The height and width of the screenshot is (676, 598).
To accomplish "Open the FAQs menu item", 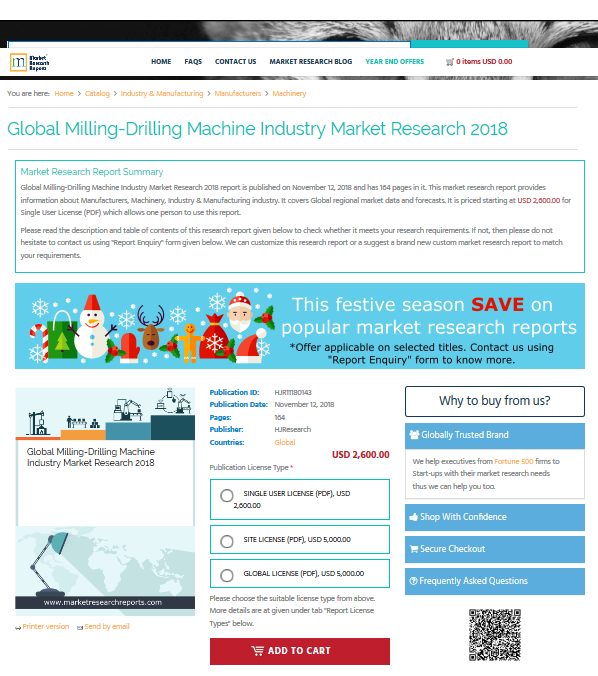I will pyautogui.click(x=193, y=62).
